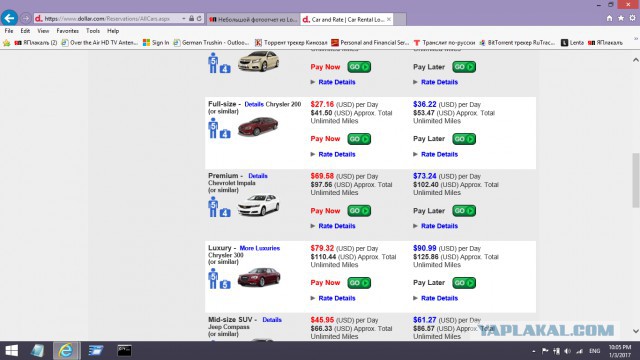The height and width of the screenshot is (360, 640).
Task: Open the browser Home icon
Action: [609, 18]
